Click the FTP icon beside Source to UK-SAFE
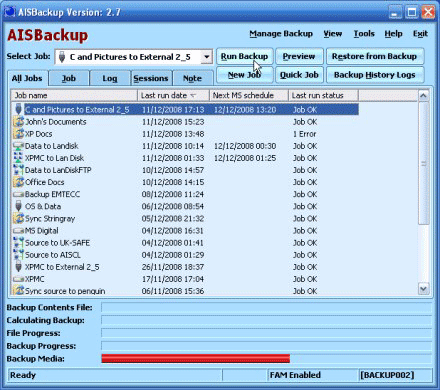The height and width of the screenshot is (390, 440). pos(18,242)
